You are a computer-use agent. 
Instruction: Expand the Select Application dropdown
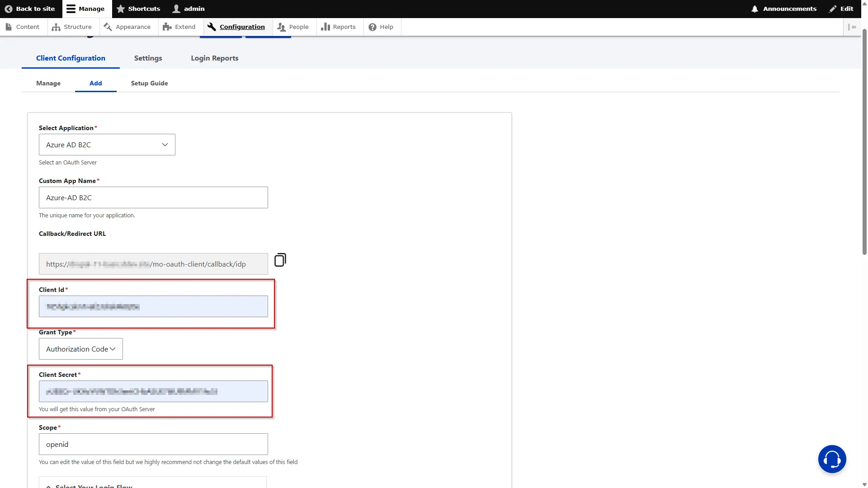107,145
